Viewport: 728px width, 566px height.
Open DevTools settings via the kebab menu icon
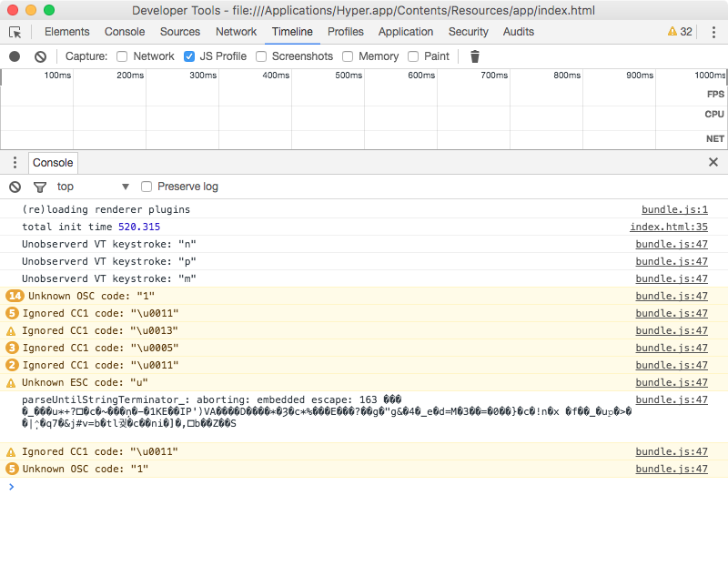(713, 32)
